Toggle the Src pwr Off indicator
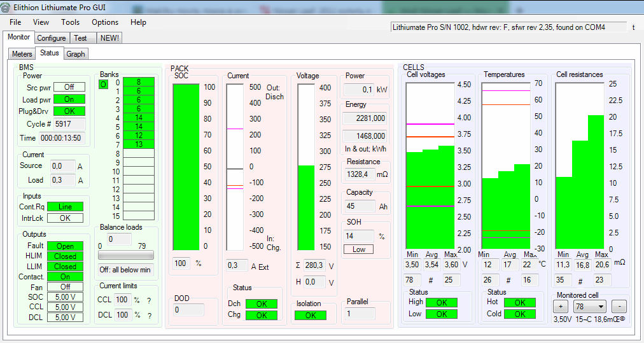This screenshot has height=343, width=644. (x=69, y=87)
